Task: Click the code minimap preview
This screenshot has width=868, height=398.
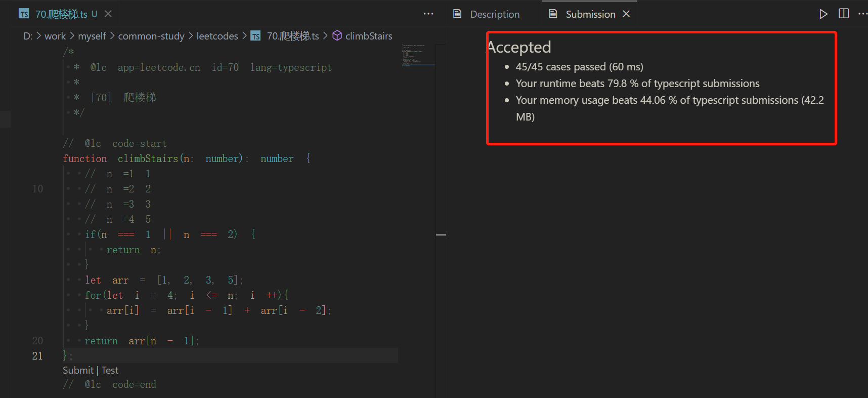Action: 418,56
